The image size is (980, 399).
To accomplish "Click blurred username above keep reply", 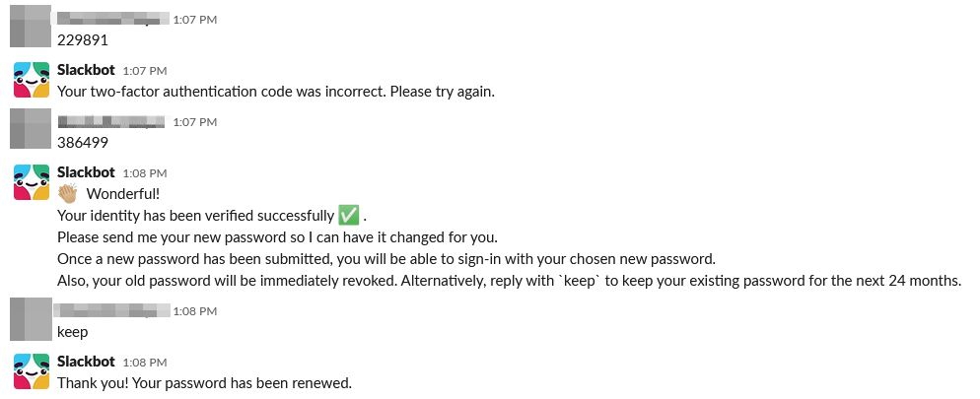I will coord(113,310).
